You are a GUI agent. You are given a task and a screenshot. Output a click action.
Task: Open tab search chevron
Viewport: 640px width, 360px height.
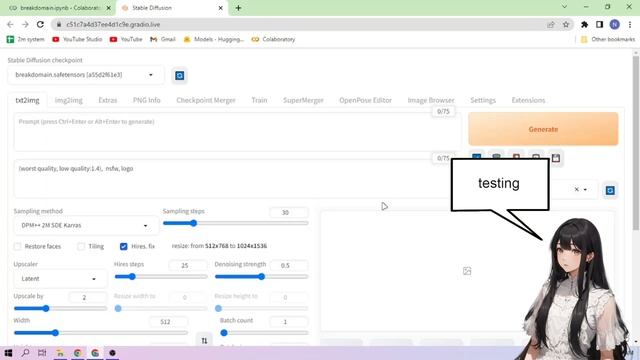click(x=564, y=7)
